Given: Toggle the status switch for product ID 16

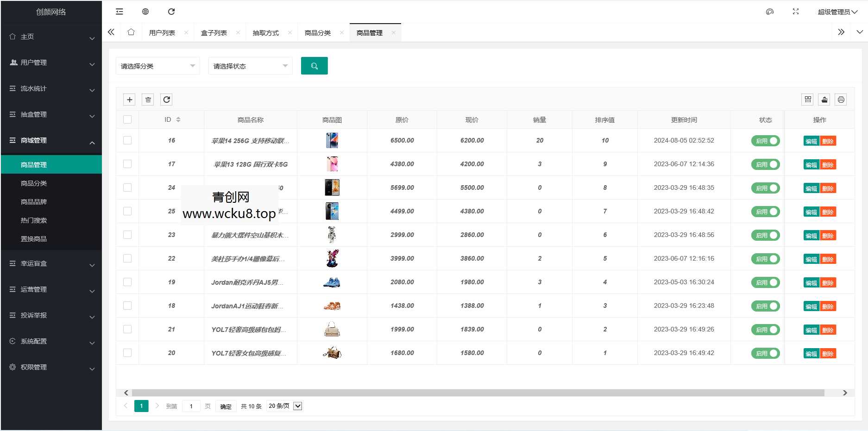Looking at the screenshot, I should click(765, 141).
